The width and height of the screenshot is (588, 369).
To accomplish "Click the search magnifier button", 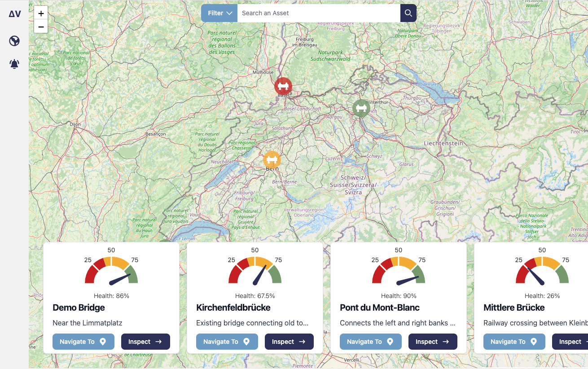I will [408, 13].
